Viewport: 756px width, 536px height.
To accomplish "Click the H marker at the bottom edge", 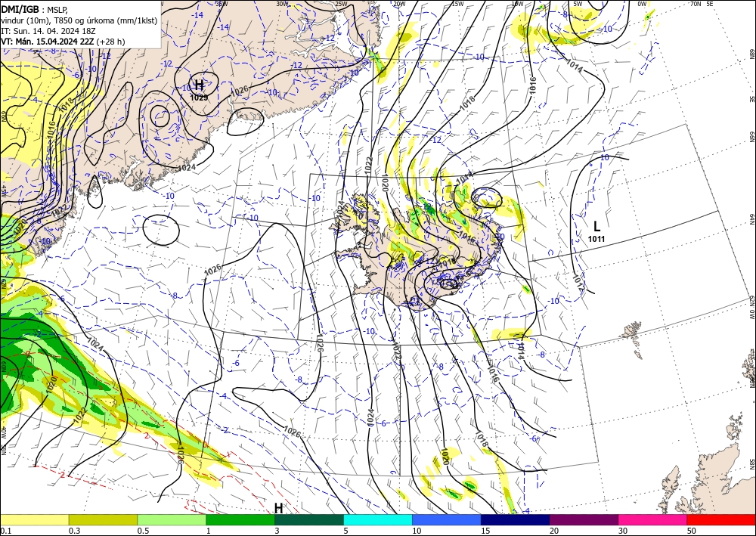I will coord(279,508).
